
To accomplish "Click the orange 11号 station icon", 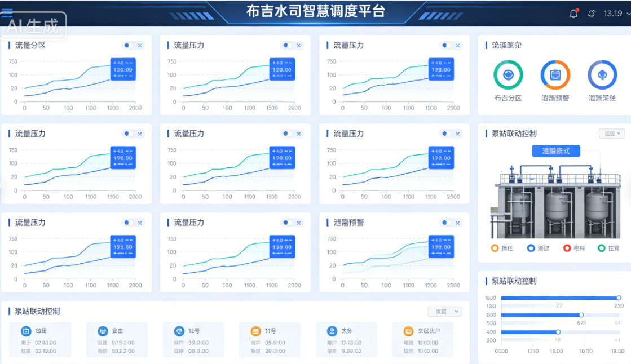I will (255, 331).
